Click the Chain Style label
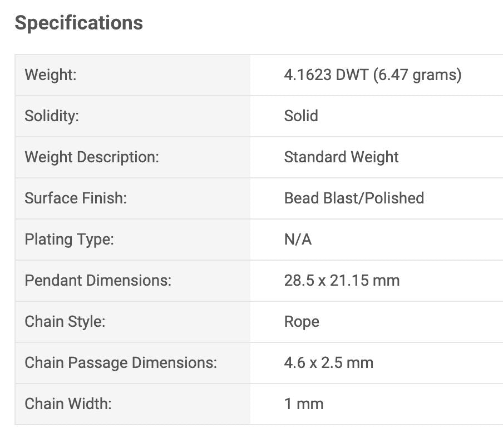Image resolution: width=503 pixels, height=448 pixels. click(x=65, y=321)
